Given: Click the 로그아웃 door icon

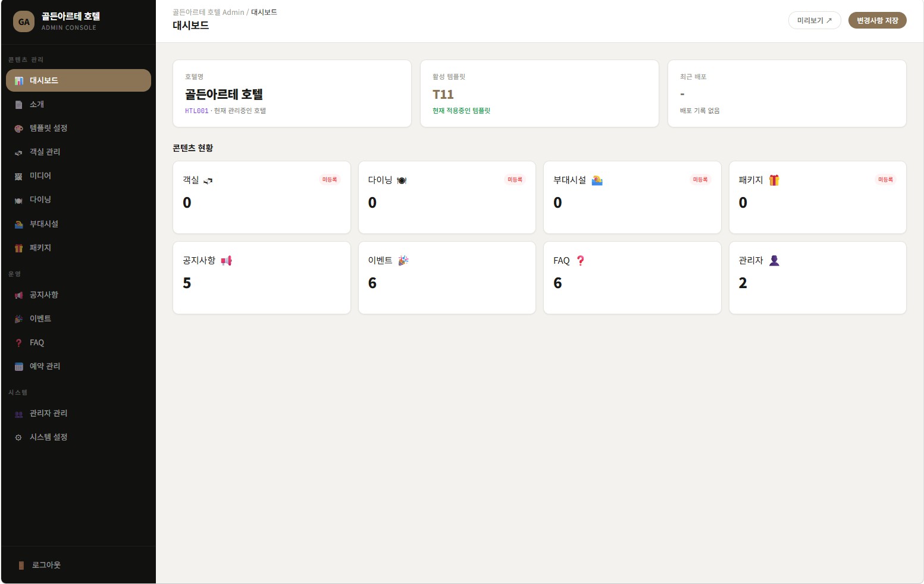Looking at the screenshot, I should [21, 566].
